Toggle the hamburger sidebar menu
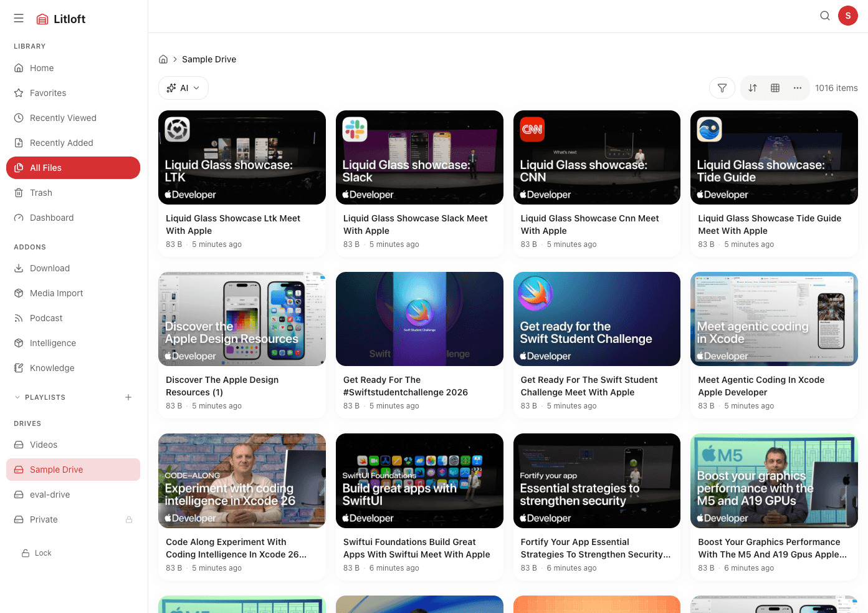 19,19
